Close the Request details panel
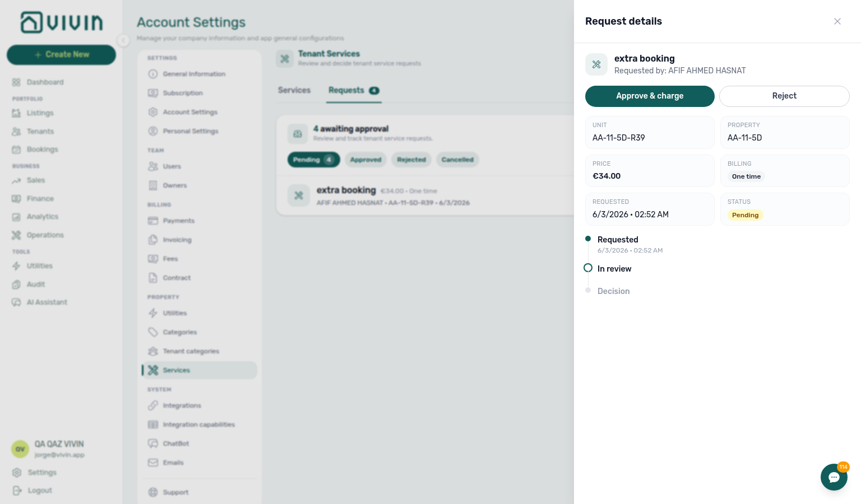The image size is (861, 504). tap(837, 21)
